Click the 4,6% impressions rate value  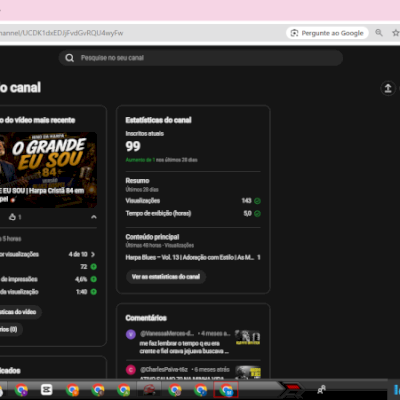coord(81,279)
